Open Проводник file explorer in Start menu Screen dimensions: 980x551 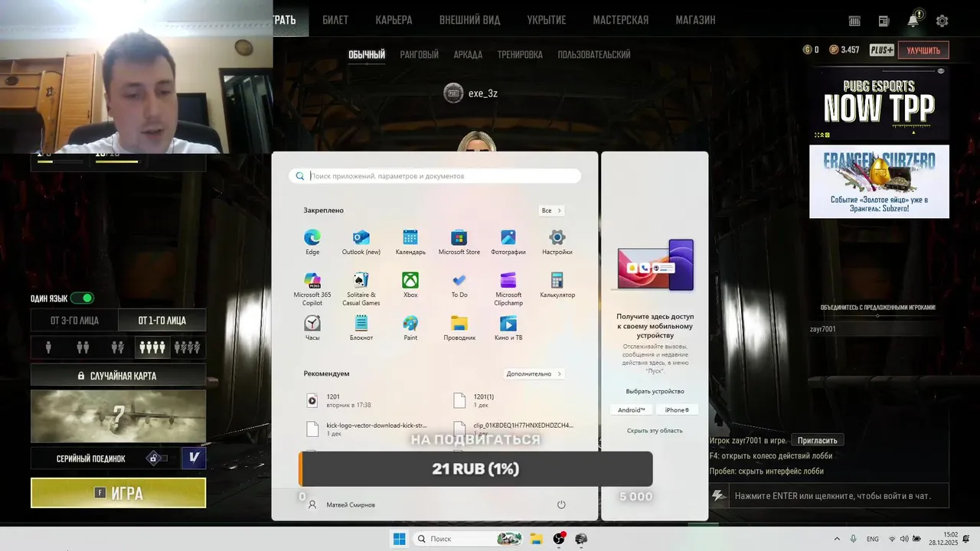coord(459,328)
